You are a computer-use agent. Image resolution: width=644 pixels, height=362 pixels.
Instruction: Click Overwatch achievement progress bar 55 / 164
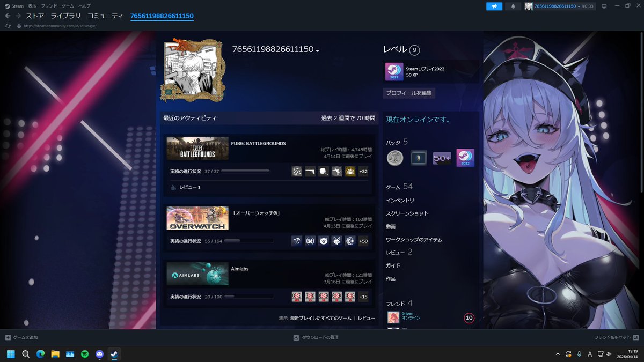248,241
